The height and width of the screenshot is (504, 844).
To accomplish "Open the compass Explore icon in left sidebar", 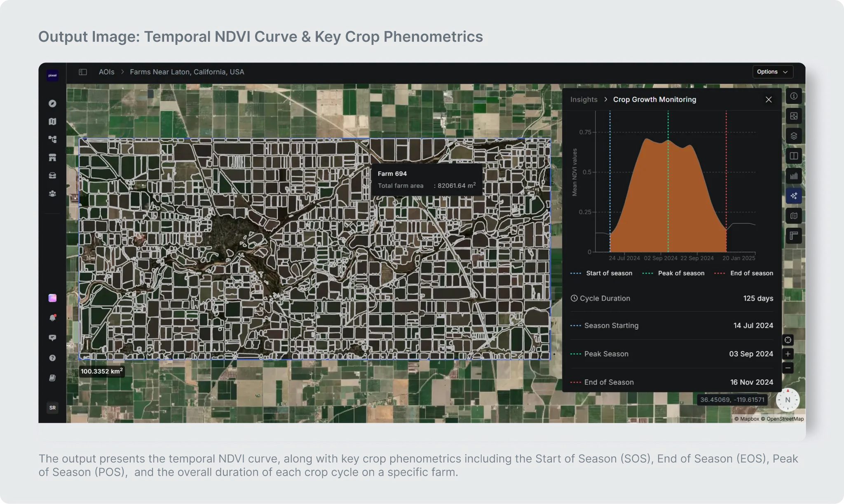I will (x=52, y=103).
